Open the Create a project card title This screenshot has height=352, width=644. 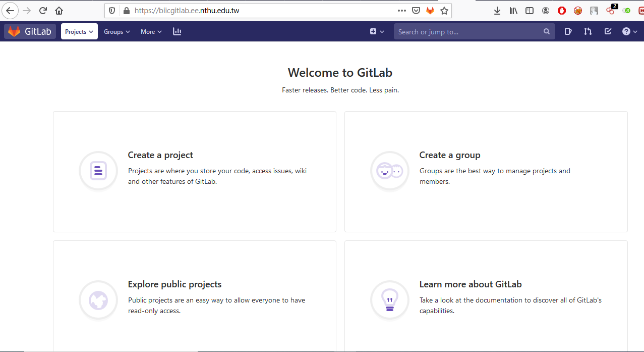pos(160,155)
